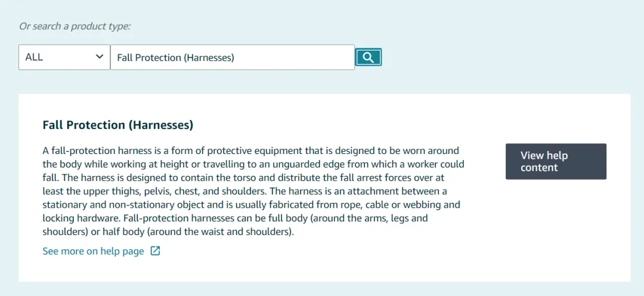The image size is (644, 296).
Task: Open the ALL category dropdown
Action: [64, 57]
